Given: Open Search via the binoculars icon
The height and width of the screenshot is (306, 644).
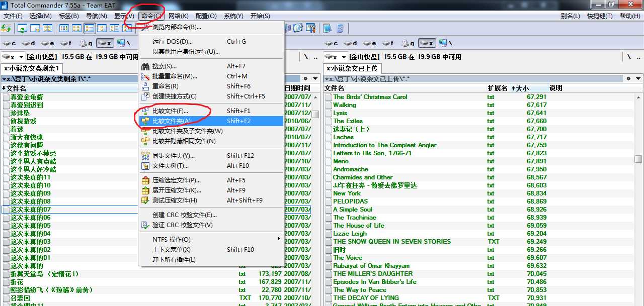Looking at the screenshot, I should [145, 66].
